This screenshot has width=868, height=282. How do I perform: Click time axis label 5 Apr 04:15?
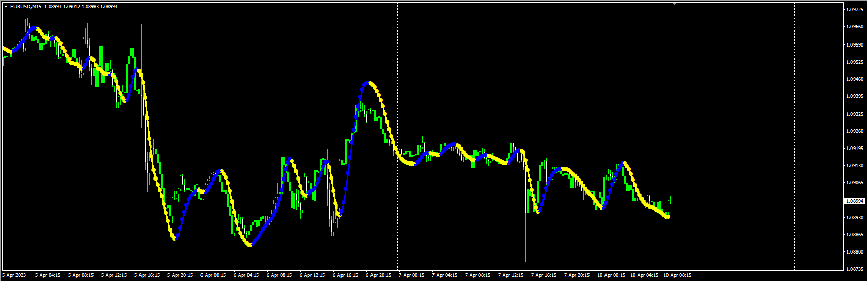[x=48, y=275]
